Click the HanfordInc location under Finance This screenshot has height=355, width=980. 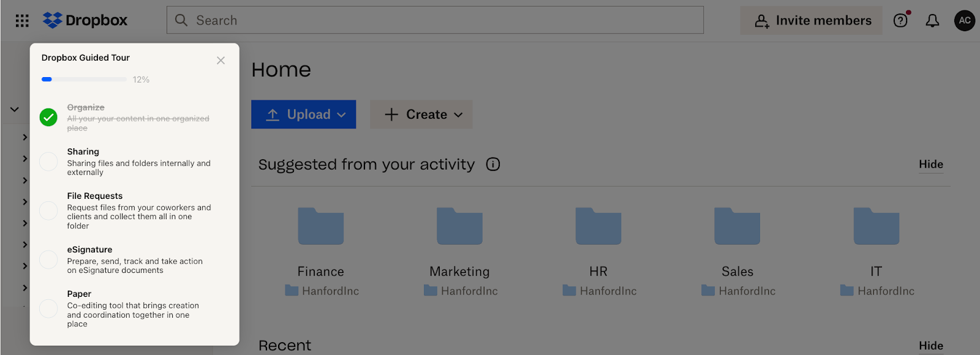click(322, 291)
